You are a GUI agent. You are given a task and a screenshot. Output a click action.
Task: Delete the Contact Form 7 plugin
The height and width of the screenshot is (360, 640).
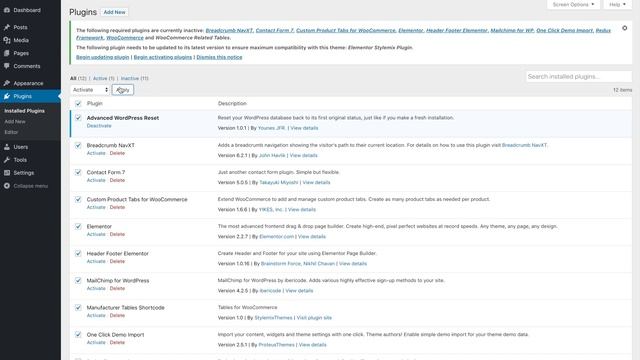[117, 180]
